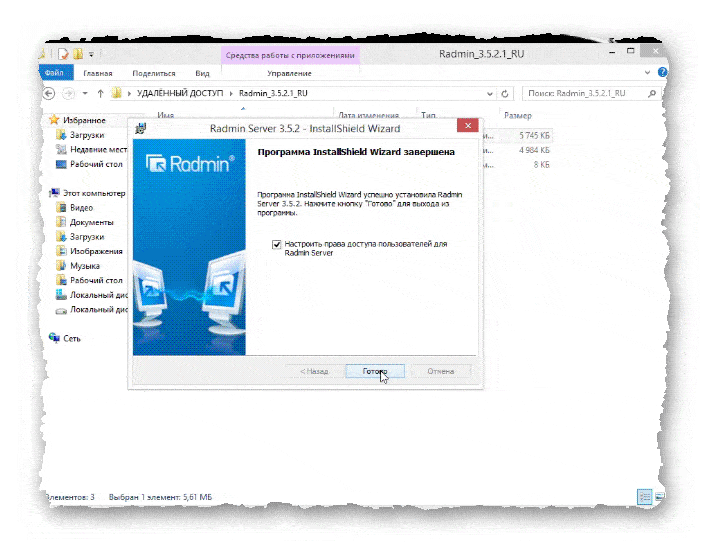
Task: Open the Управление ribbon tab
Action: pos(289,73)
